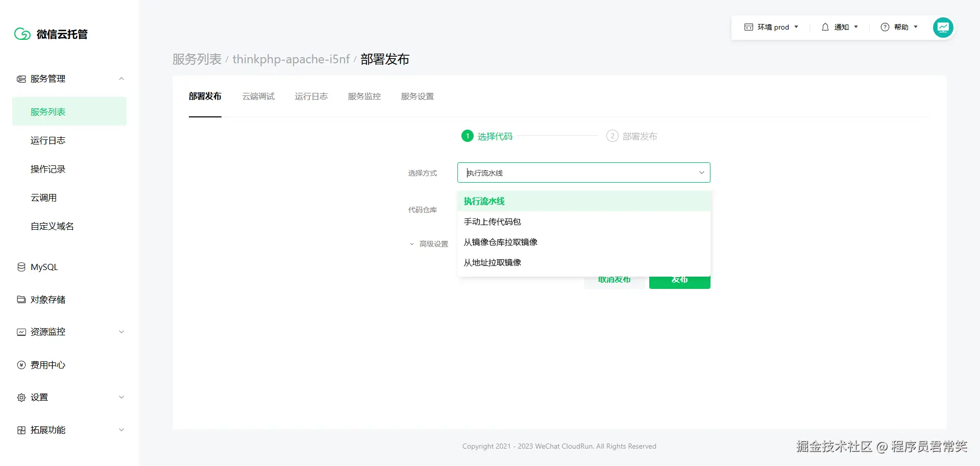Image resolution: width=980 pixels, height=466 pixels.
Task: Switch to the 部署发布 tab
Action: 205,96
